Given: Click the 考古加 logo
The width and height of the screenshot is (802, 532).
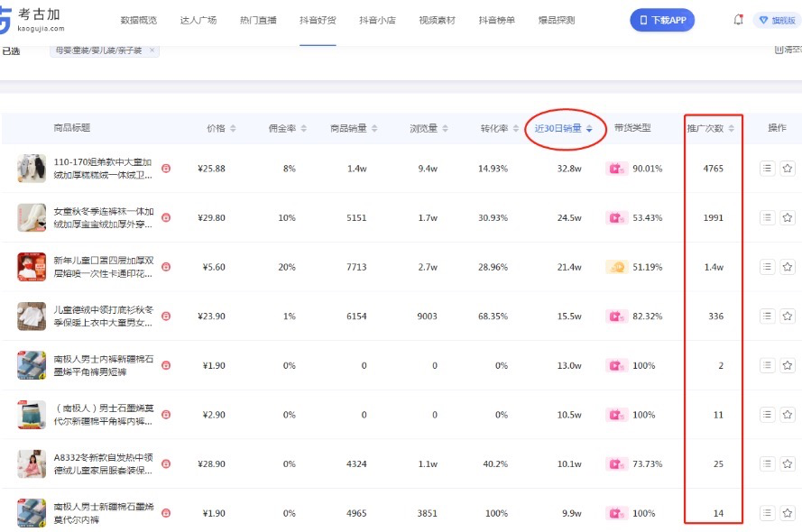Looking at the screenshot, I should pos(32,20).
